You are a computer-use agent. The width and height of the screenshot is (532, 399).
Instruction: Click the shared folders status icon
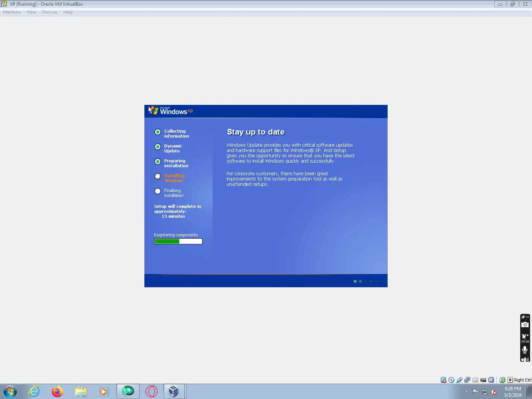pyautogui.click(x=475, y=380)
